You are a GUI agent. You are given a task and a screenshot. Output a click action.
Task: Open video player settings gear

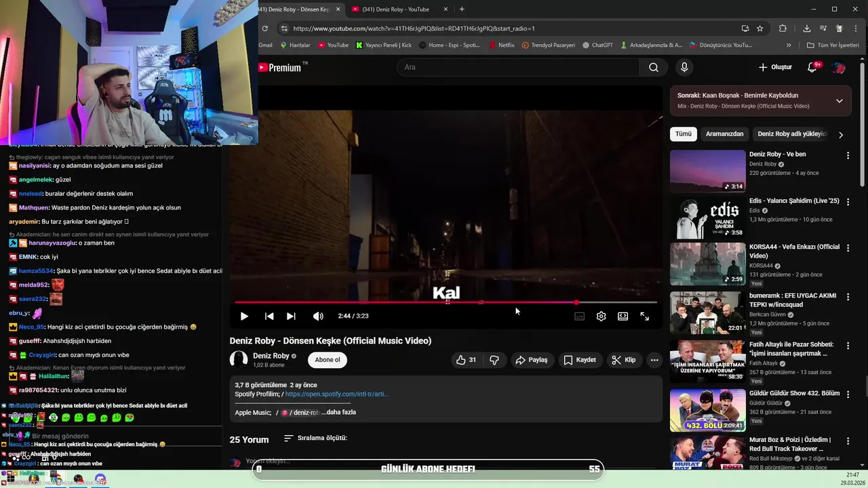pyautogui.click(x=601, y=316)
